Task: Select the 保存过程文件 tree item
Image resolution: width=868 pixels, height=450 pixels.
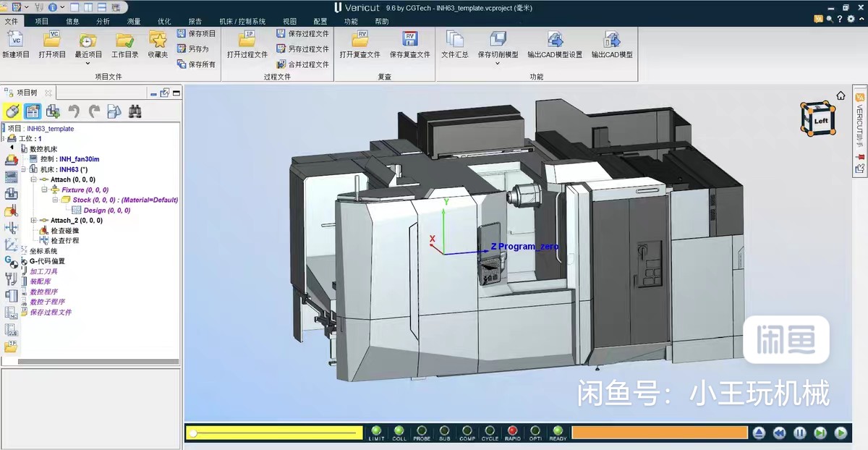Action: coord(51,313)
